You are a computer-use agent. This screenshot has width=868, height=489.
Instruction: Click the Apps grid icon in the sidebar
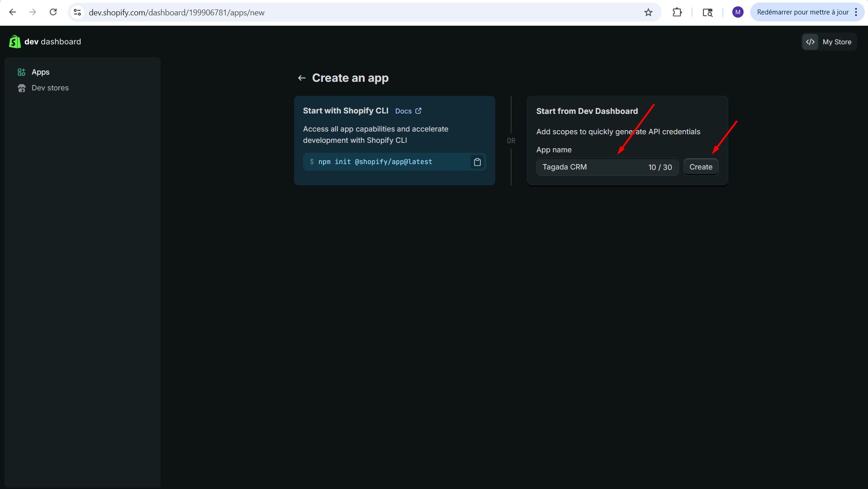(x=21, y=72)
